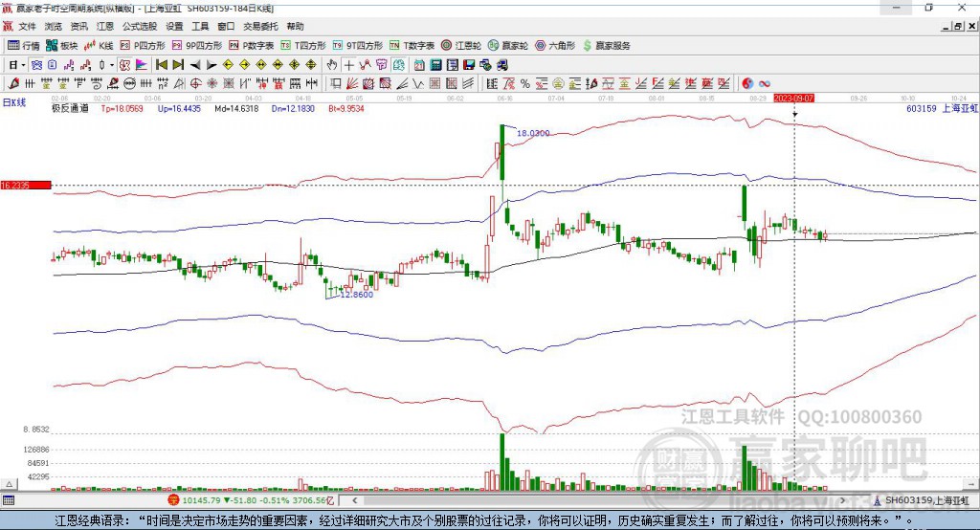The image size is (980, 530).
Task: Open 赢家服务 service button
Action: click(x=606, y=46)
